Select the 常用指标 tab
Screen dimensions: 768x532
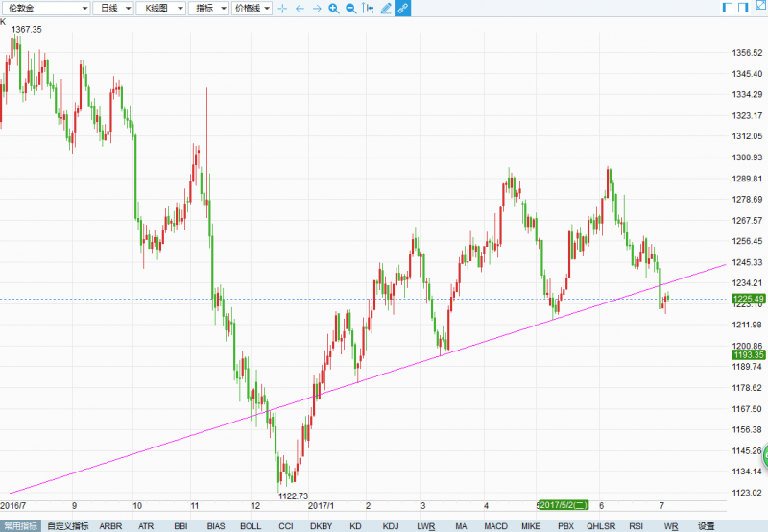[x=20, y=526]
